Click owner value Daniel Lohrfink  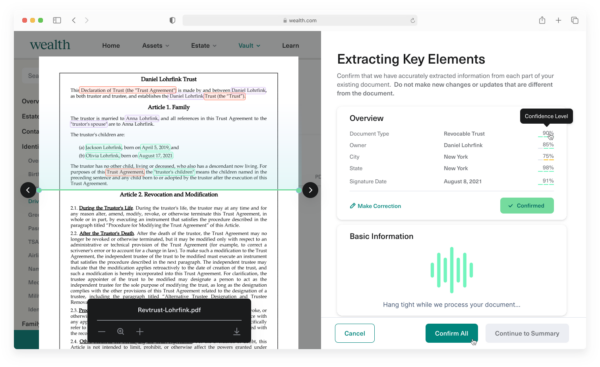(x=463, y=145)
